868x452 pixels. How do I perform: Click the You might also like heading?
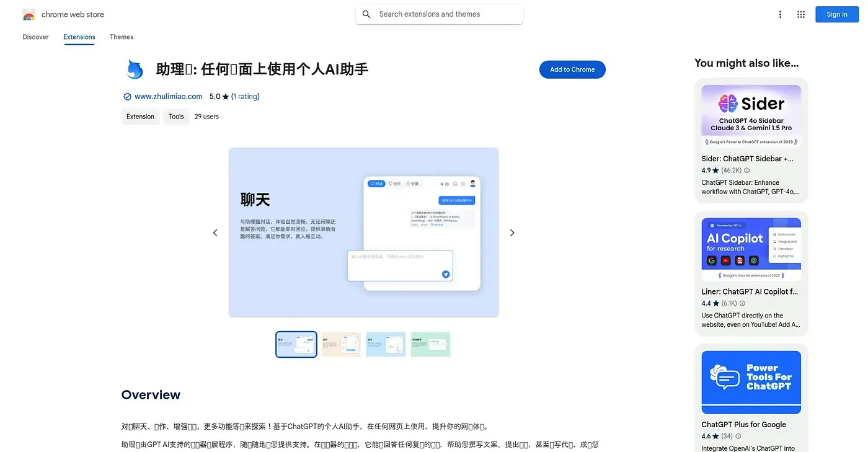click(x=746, y=63)
